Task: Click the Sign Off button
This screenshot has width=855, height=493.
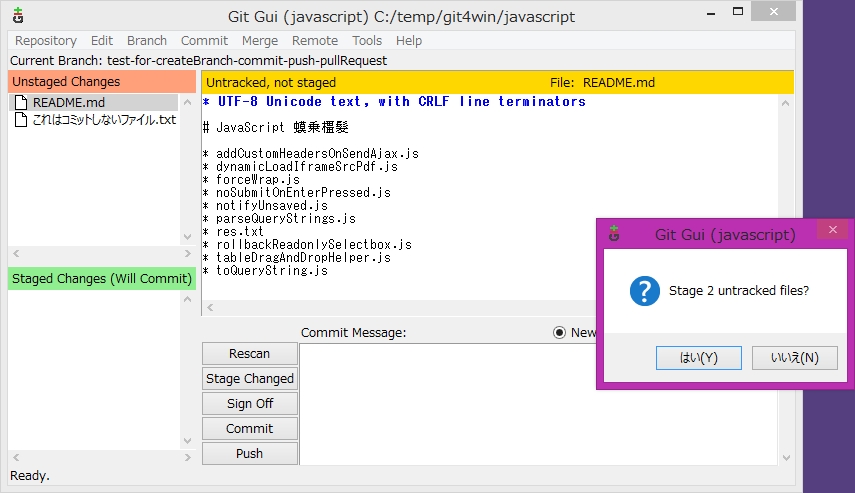Action: (250, 404)
